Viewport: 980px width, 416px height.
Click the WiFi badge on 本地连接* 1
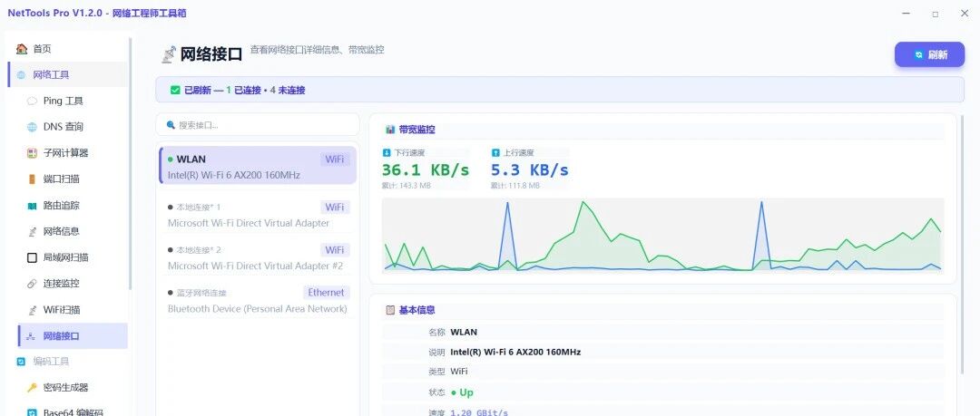click(x=334, y=208)
